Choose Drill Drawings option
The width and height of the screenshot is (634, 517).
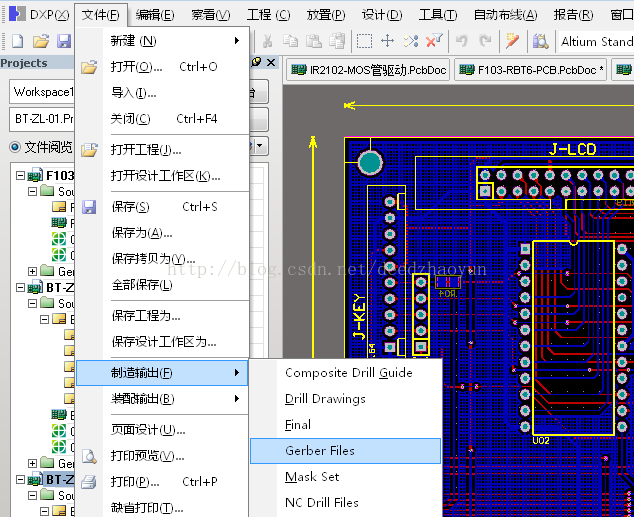pyautogui.click(x=345, y=399)
